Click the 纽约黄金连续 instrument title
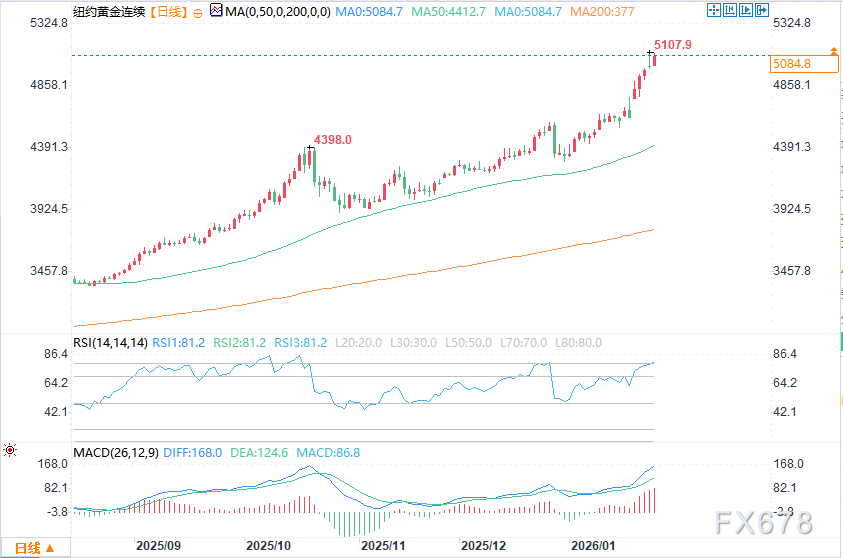The image size is (843, 558). [107, 12]
